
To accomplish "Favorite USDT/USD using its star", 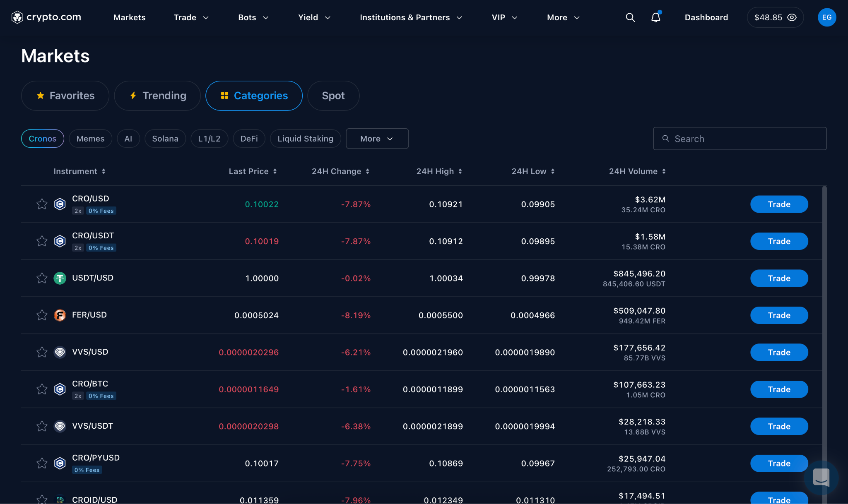I will 42,278.
